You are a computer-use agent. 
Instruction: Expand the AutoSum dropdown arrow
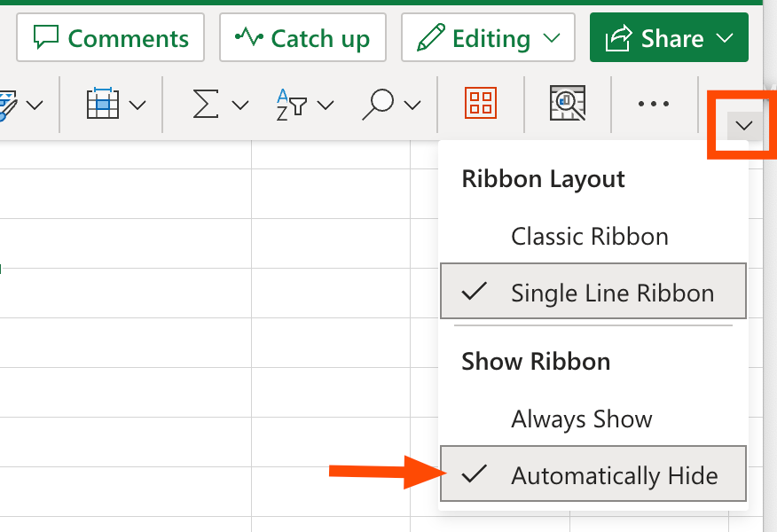pyautogui.click(x=240, y=105)
